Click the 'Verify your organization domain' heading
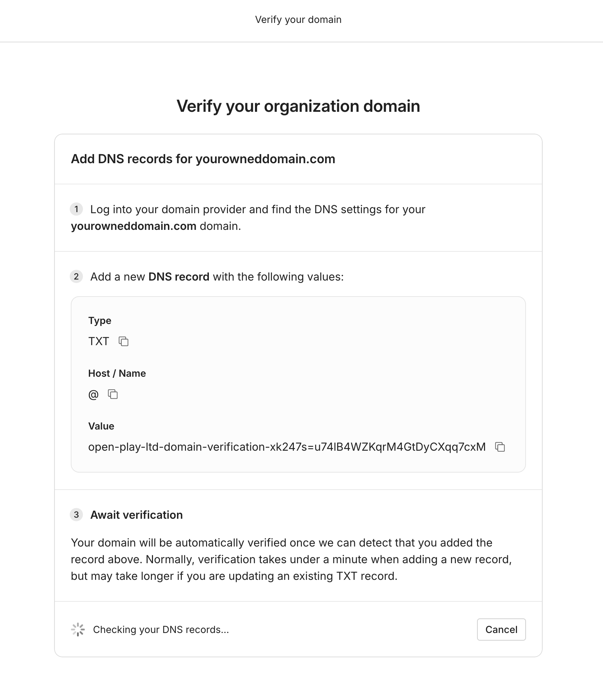The width and height of the screenshot is (603, 700). click(x=298, y=106)
